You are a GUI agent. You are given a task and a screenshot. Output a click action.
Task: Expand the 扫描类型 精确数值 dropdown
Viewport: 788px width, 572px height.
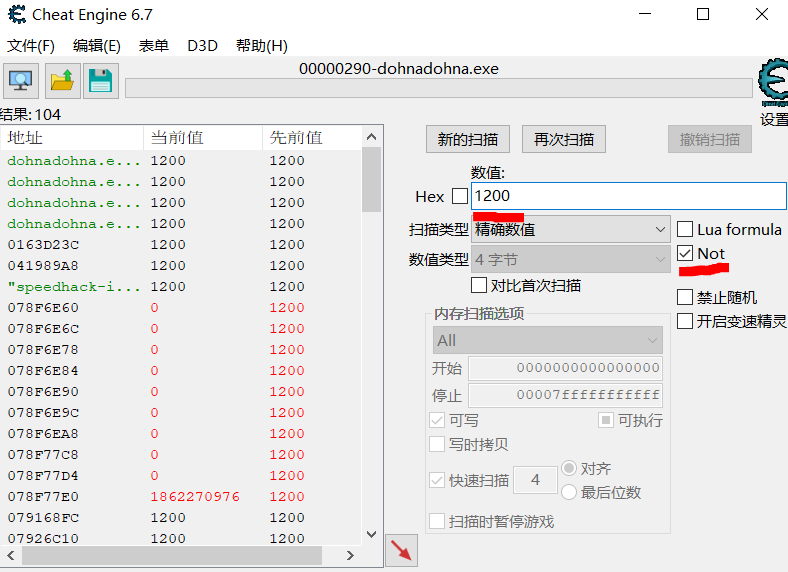point(570,229)
